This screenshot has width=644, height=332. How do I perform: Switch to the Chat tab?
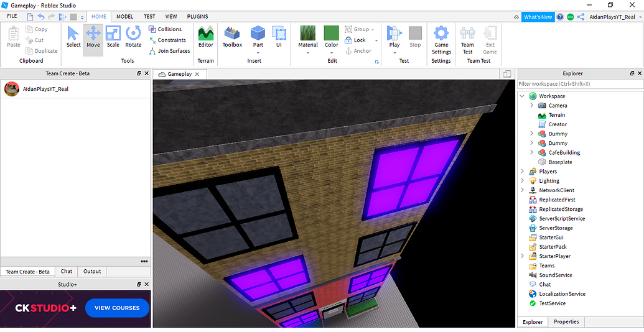(67, 271)
